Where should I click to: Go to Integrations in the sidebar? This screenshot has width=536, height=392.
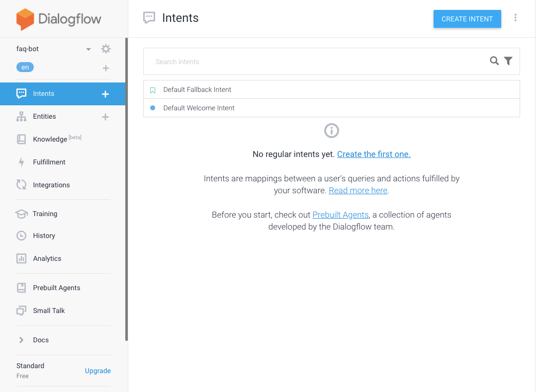tap(51, 185)
